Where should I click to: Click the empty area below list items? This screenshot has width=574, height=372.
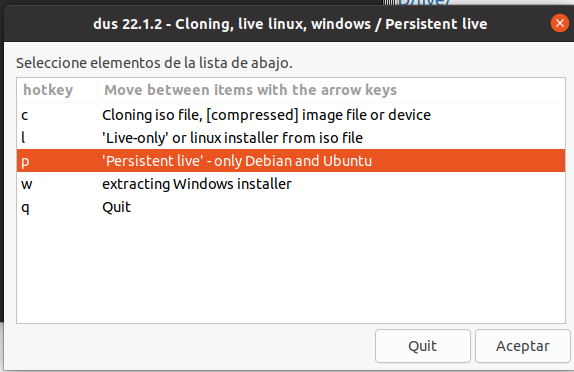(x=291, y=270)
